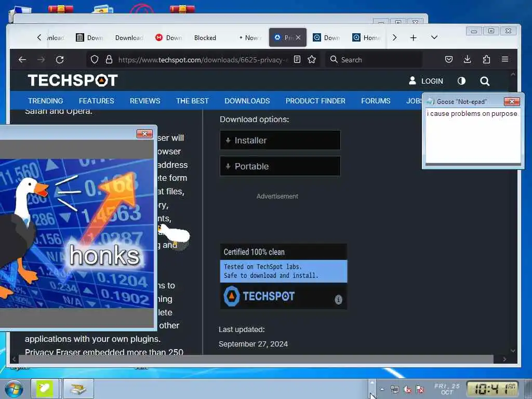Click the Not-epad text area

click(473, 136)
